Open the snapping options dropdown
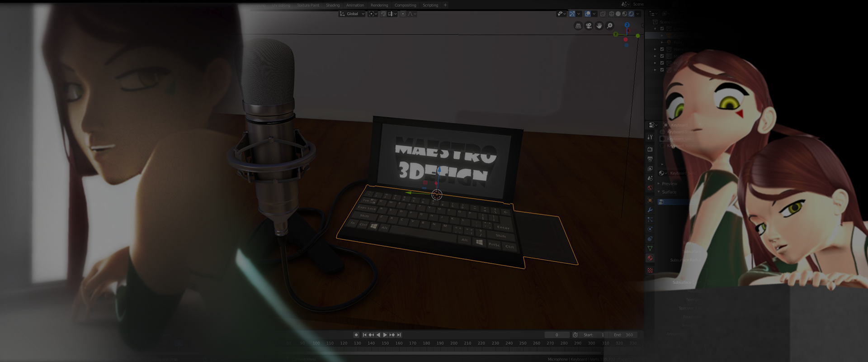868x362 pixels. (x=392, y=14)
